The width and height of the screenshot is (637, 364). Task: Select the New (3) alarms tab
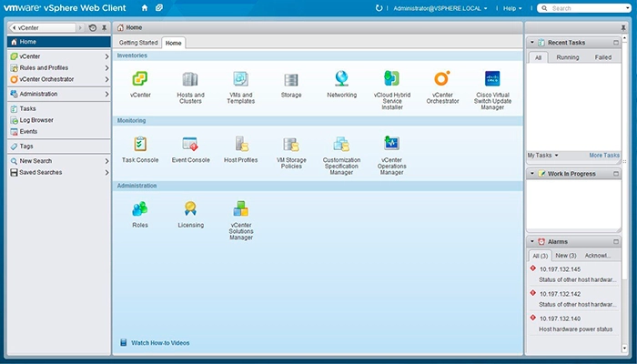(x=566, y=256)
